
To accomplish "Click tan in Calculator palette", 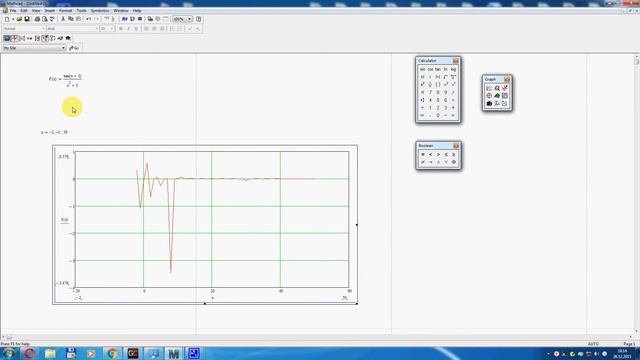I will click(438, 69).
